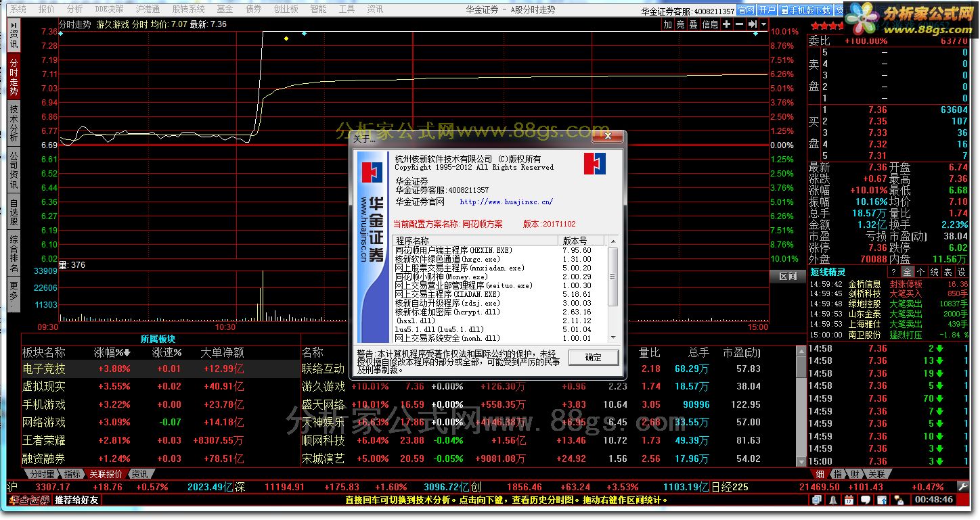
Task: Click the 华金证券 logo in the bottom-left bar
Action: point(28,500)
